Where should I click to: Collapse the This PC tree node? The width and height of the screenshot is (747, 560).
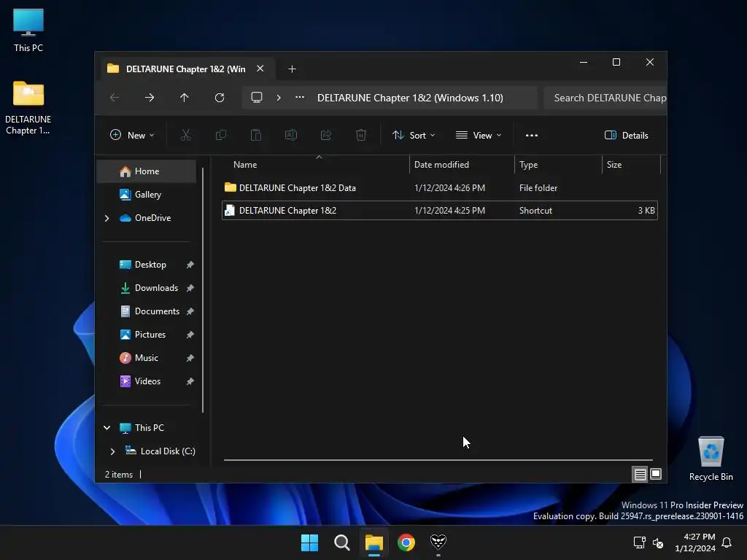tap(107, 427)
